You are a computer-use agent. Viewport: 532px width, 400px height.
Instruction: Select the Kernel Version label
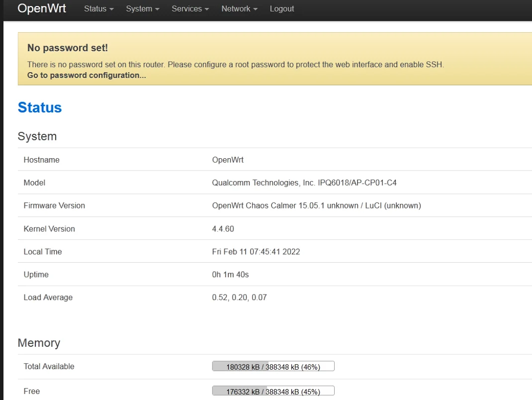point(49,229)
